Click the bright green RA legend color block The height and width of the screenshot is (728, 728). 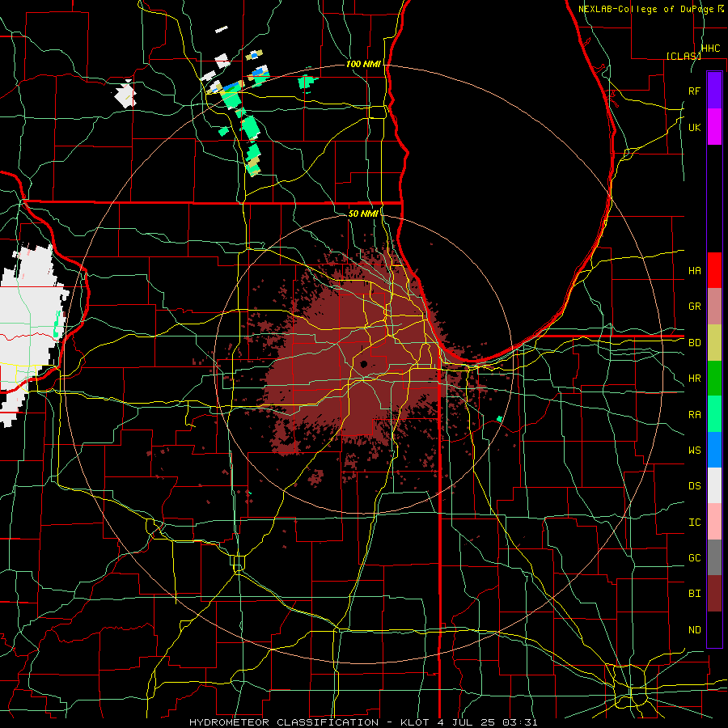[714, 413]
